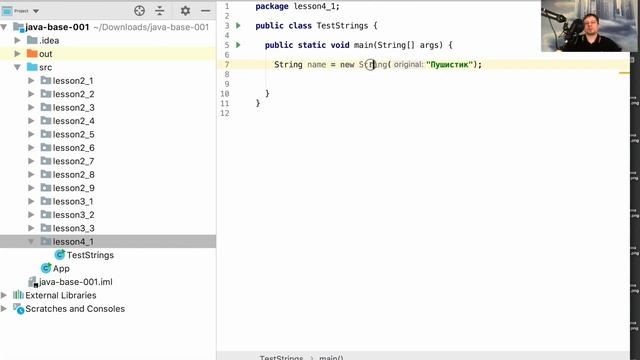Expand the lesson2_4 package
Image resolution: width=640 pixels, height=360 pixels.
click(31, 121)
